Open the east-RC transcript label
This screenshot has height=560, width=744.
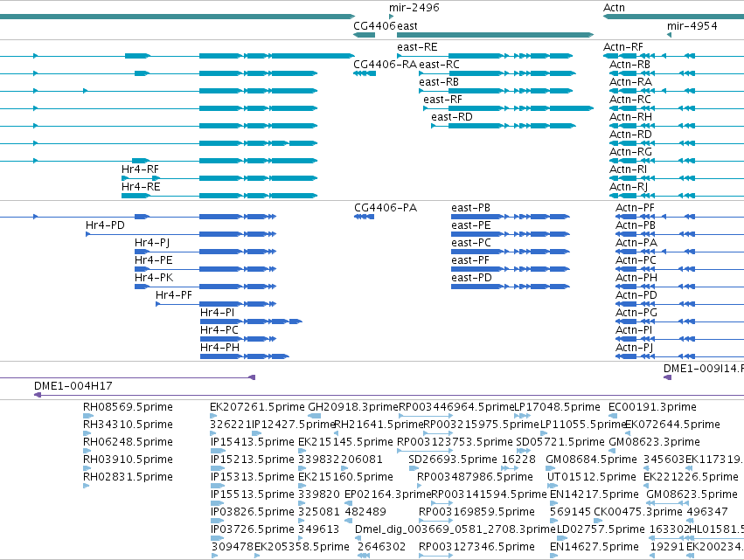click(x=439, y=65)
